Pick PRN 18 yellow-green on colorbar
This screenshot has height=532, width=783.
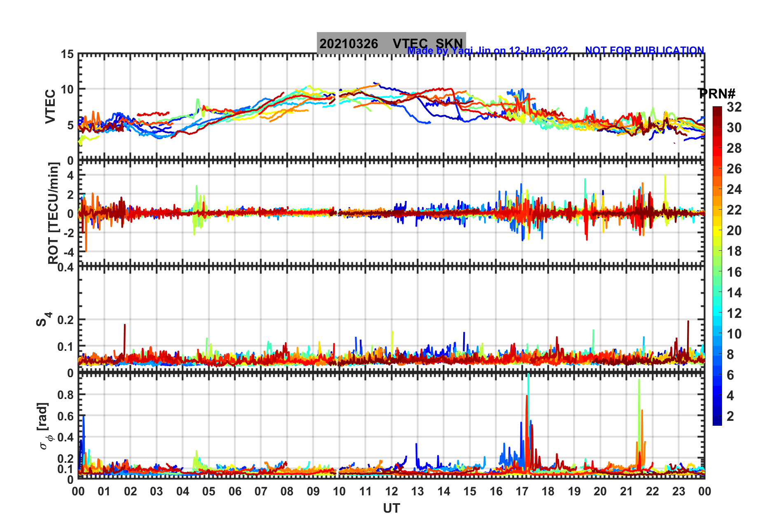point(717,251)
